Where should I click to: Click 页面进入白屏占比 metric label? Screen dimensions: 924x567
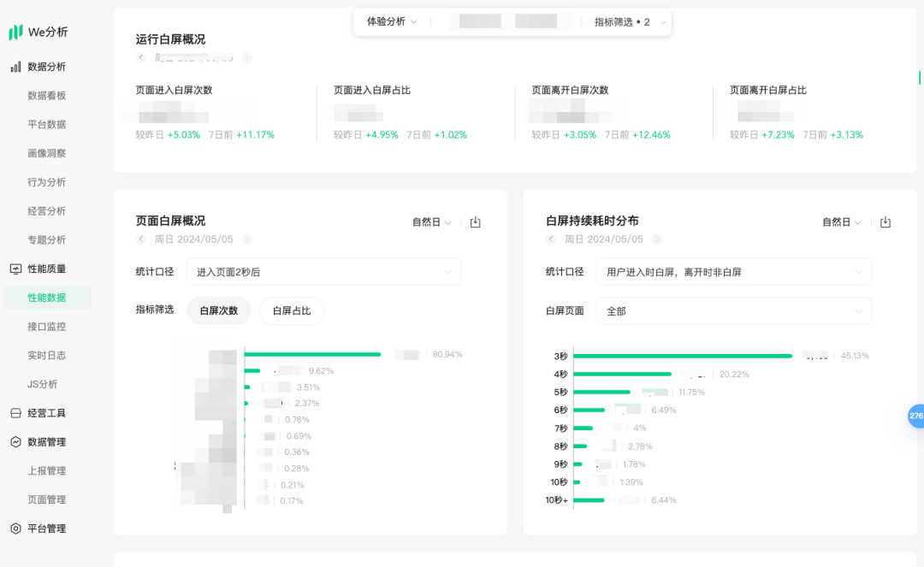[x=372, y=90]
